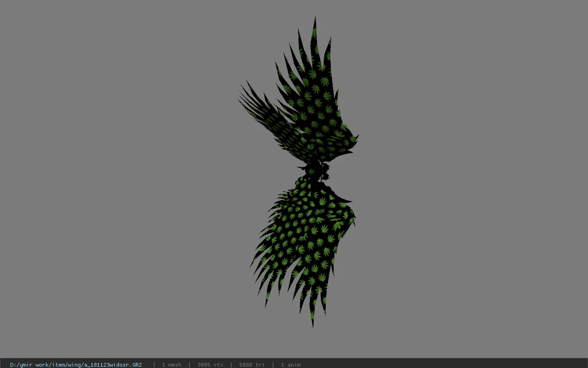This screenshot has width=588, height=368.
Task: Click the "1 anim" status entry
Action: (x=291, y=365)
